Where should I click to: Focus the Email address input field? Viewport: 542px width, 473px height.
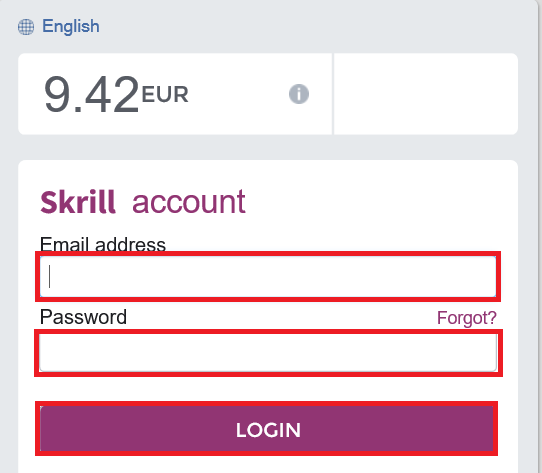click(268, 277)
